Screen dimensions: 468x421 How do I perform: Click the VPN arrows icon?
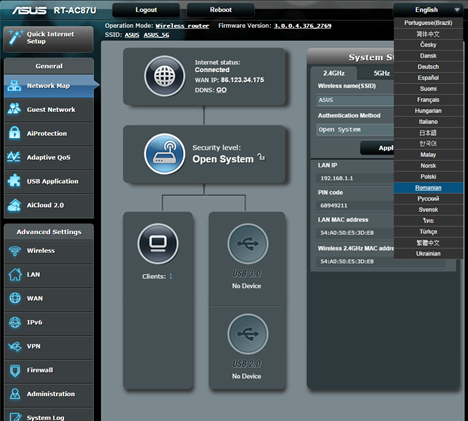(x=15, y=346)
